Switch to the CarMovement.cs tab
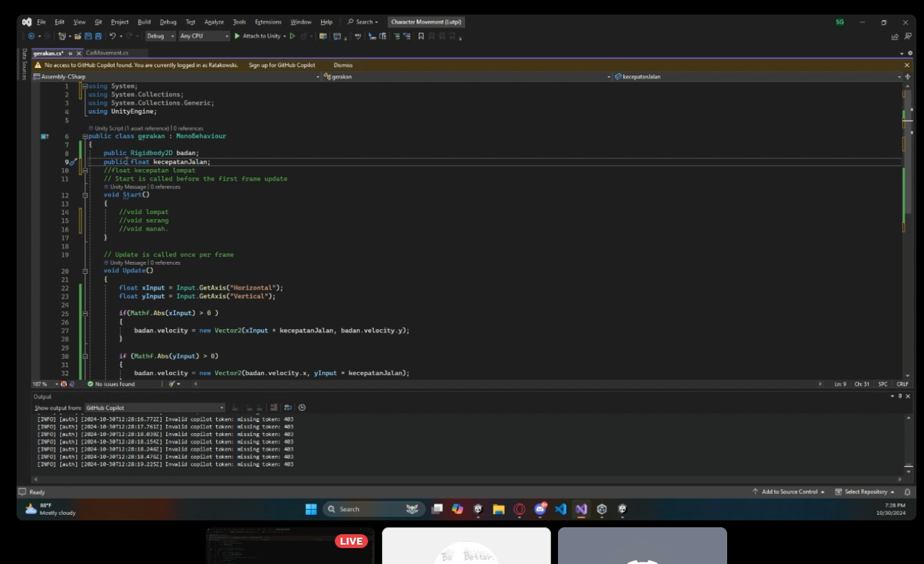Image resolution: width=924 pixels, height=564 pixels. click(x=107, y=53)
